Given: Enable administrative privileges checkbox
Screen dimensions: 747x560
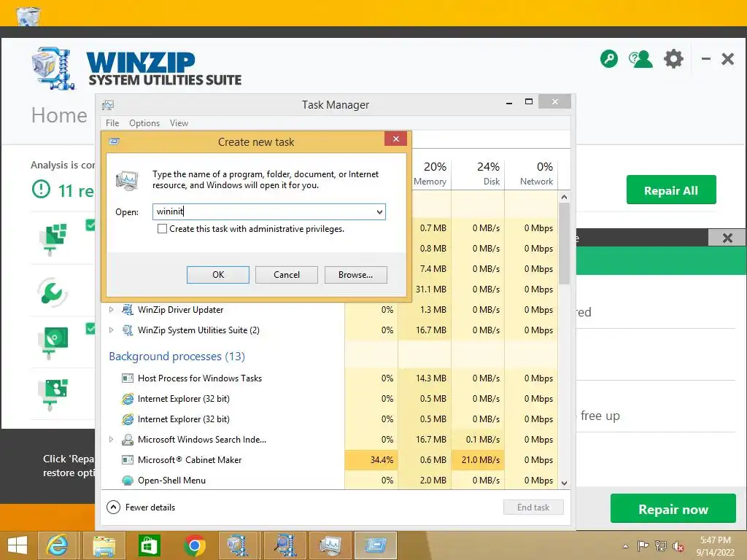Looking at the screenshot, I should [162, 228].
